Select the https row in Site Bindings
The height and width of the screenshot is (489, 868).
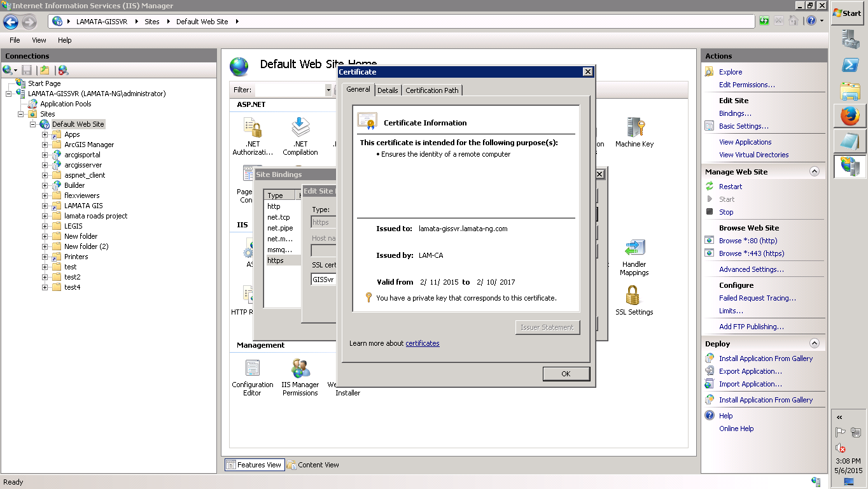(x=283, y=260)
